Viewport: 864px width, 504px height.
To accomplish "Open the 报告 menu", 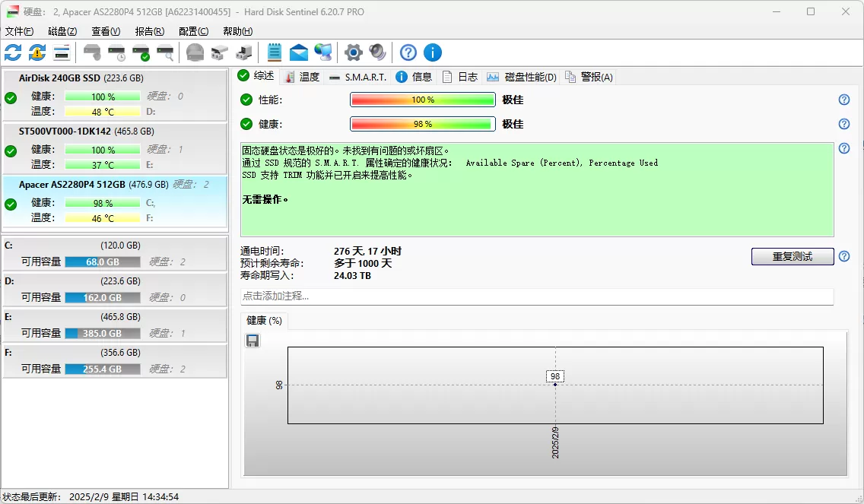I will [x=149, y=31].
